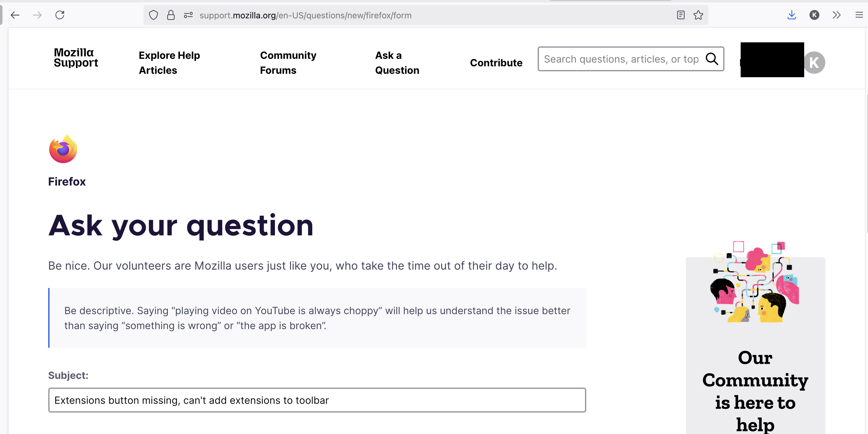This screenshot has width=868, height=434.
Task: Open Community Forums menu
Action: pos(288,63)
